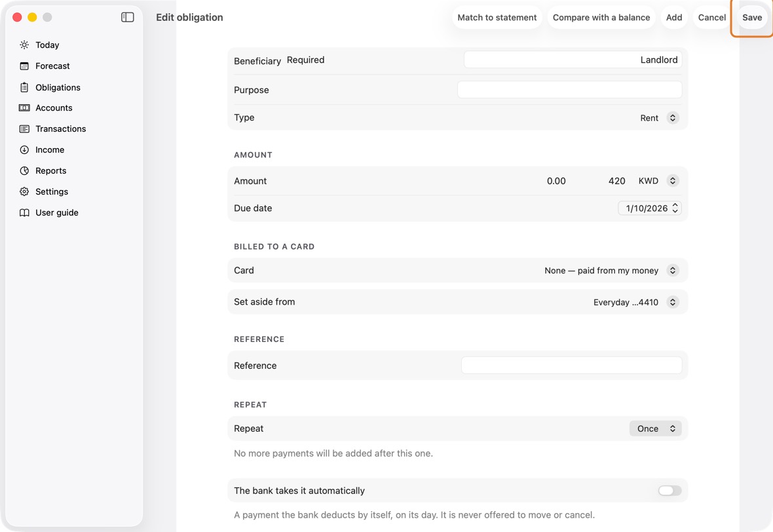The image size is (773, 532).
Task: Click the Edit obligation title
Action: click(x=189, y=17)
